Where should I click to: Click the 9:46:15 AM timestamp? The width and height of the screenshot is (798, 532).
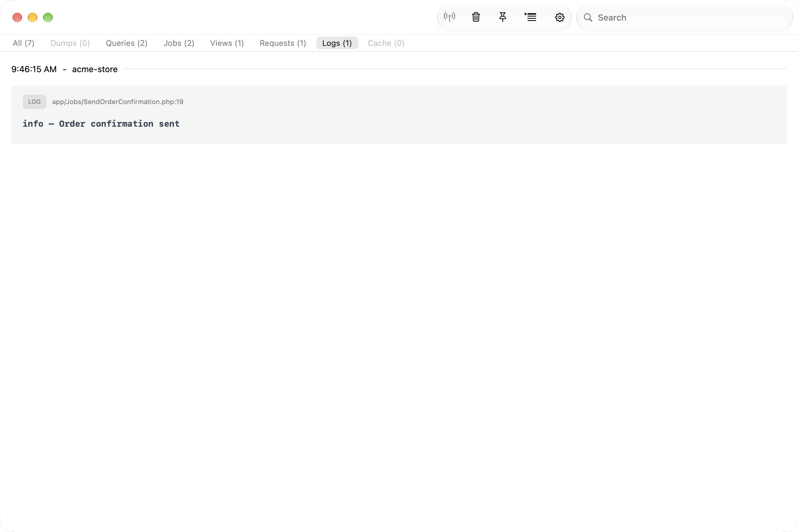pos(34,69)
